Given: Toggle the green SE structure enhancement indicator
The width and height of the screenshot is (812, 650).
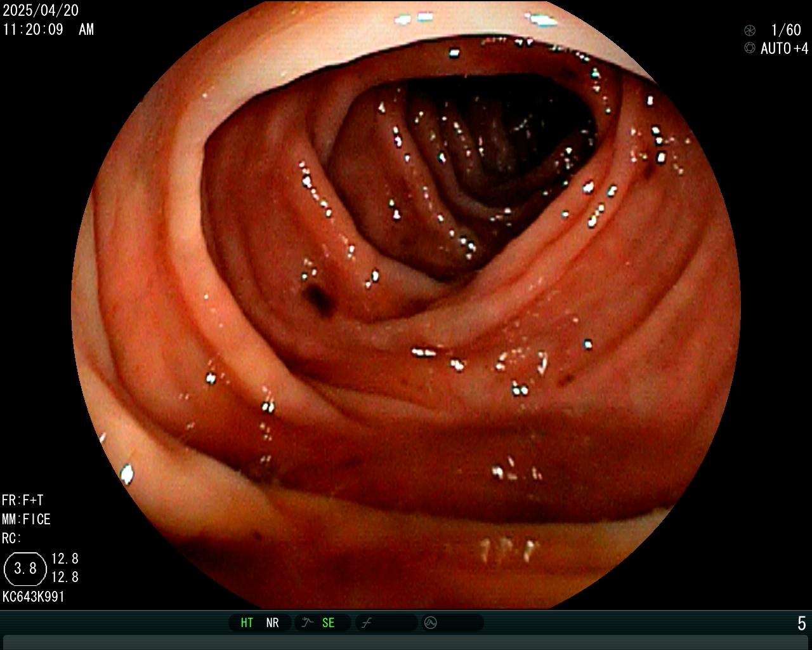Looking at the screenshot, I should click(x=328, y=623).
